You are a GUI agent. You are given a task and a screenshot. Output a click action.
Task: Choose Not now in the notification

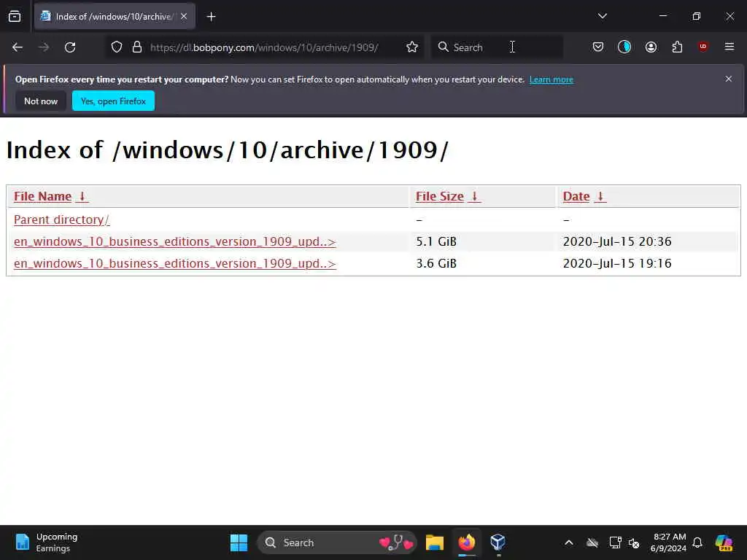[41, 101]
